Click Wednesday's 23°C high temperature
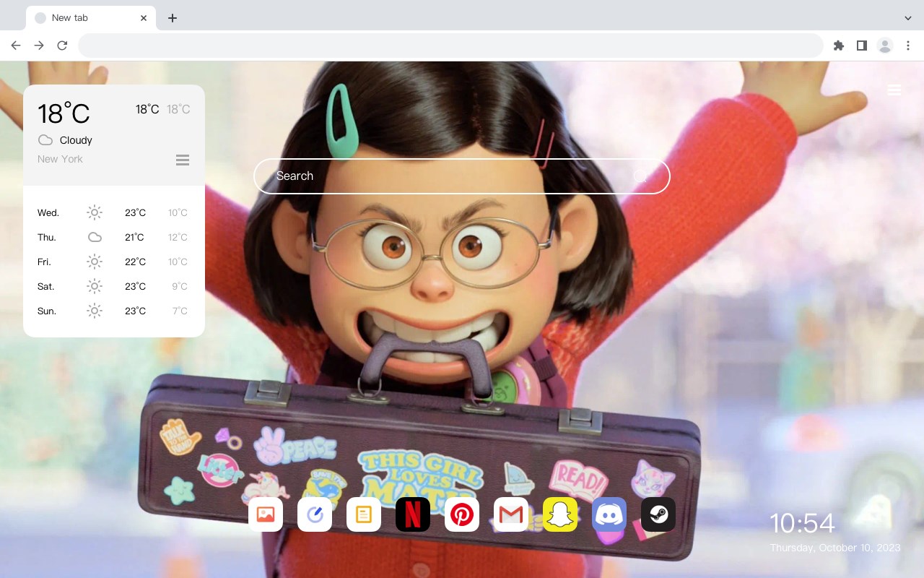The width and height of the screenshot is (924, 578). tap(135, 212)
